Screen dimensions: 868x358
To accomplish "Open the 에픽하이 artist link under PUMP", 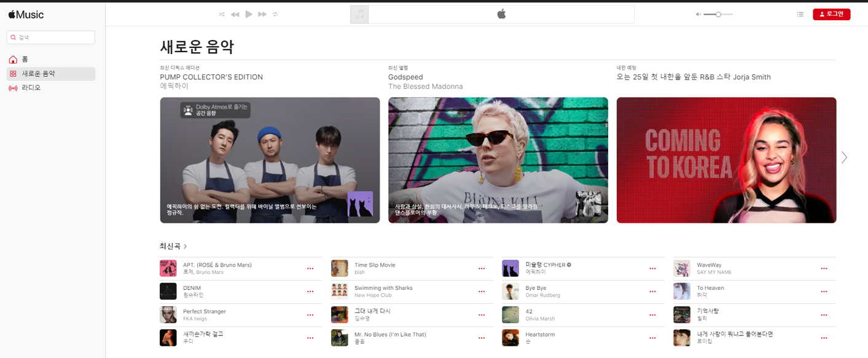I will point(174,87).
